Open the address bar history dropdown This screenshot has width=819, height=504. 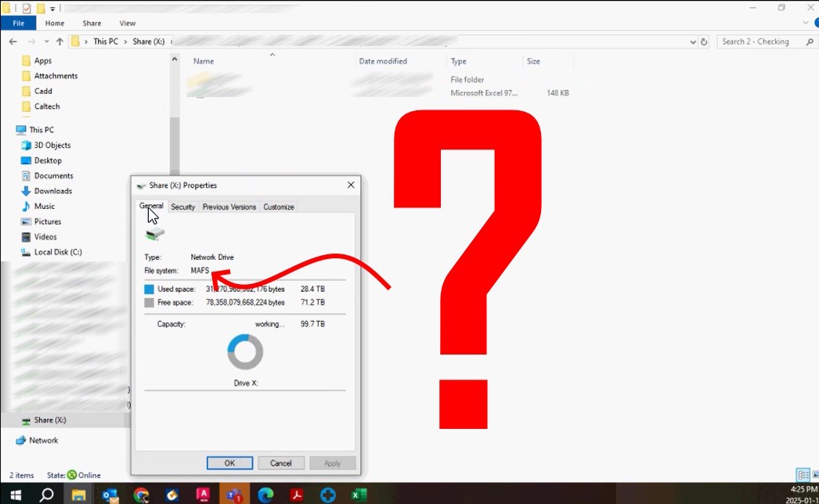tap(693, 41)
